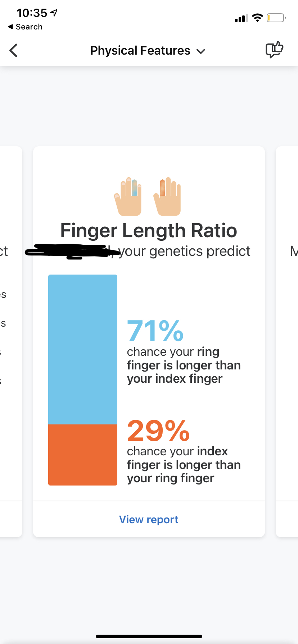Tap the cellular signal bars icon
Viewport: 298px width, 644px height.
241,18
